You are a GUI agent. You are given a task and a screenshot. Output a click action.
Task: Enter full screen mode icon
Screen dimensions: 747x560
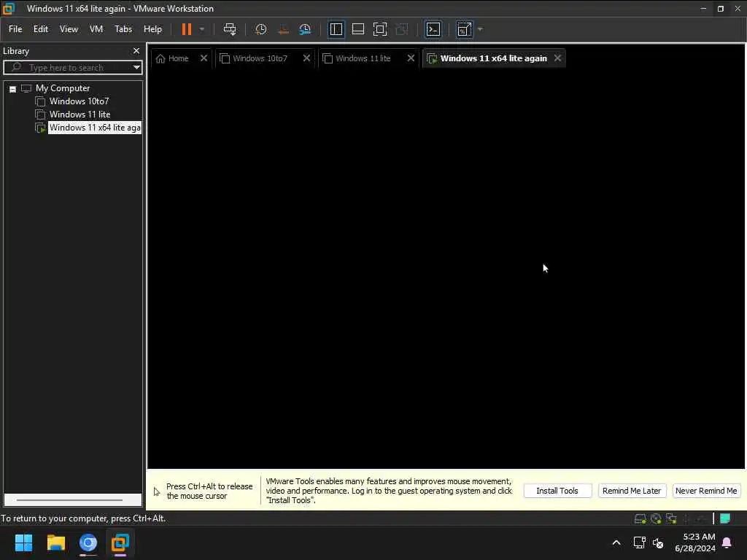coord(379,29)
